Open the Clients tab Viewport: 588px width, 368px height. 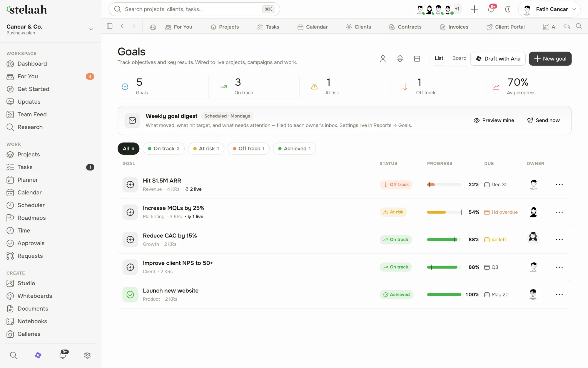click(x=358, y=27)
